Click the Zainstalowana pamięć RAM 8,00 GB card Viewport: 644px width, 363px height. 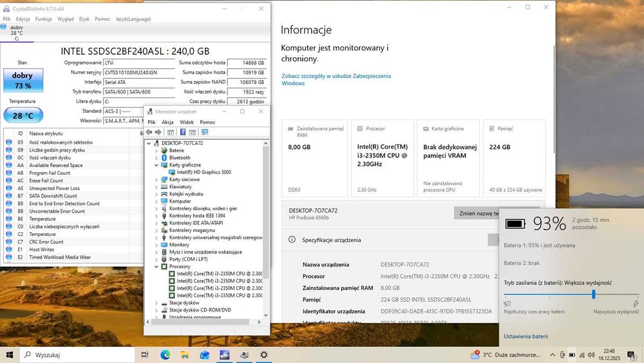click(x=315, y=158)
